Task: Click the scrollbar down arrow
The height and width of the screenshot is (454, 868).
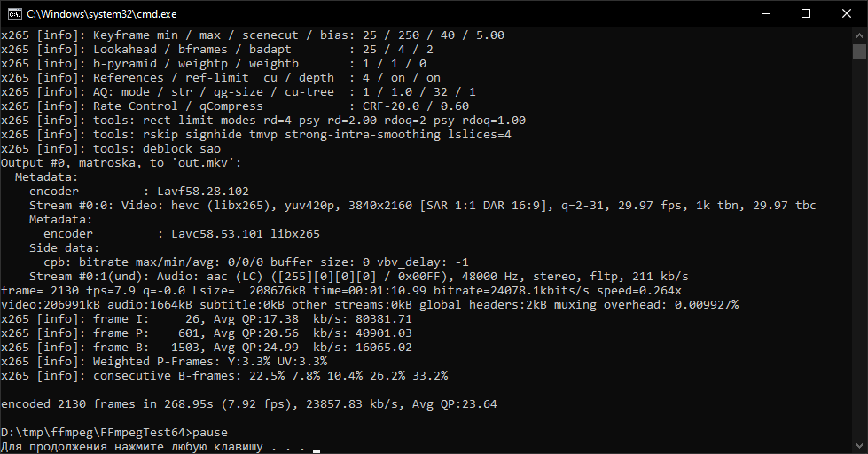Action: pos(860,447)
